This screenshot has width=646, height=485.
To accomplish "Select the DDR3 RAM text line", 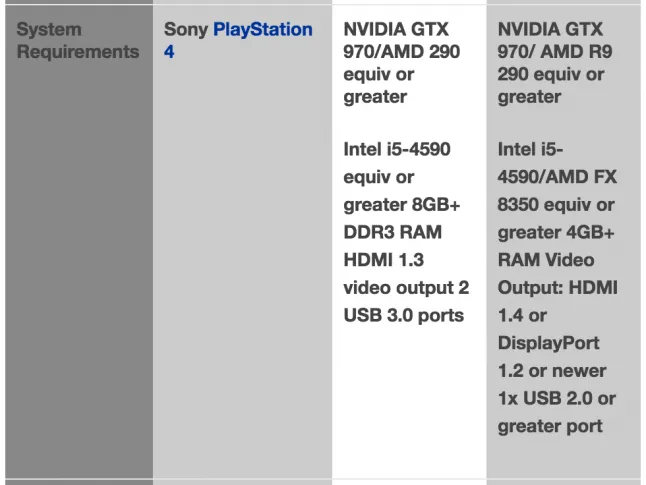I will pos(393,232).
